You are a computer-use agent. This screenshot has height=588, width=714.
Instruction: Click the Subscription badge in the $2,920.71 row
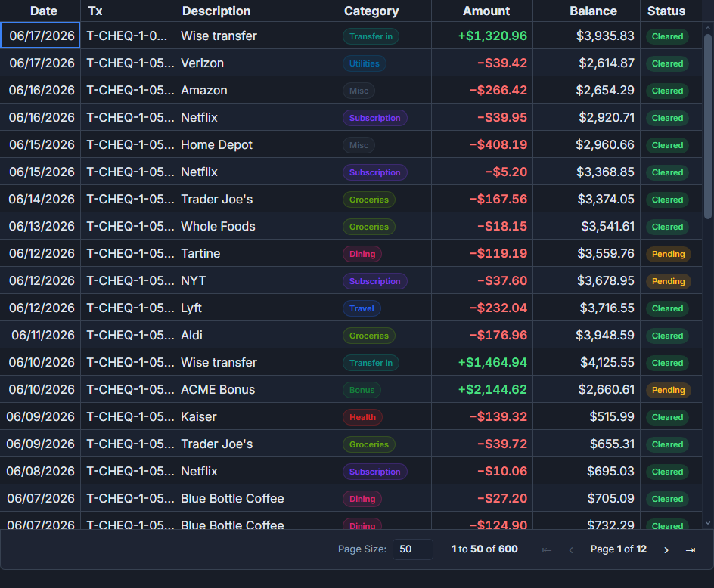(374, 118)
